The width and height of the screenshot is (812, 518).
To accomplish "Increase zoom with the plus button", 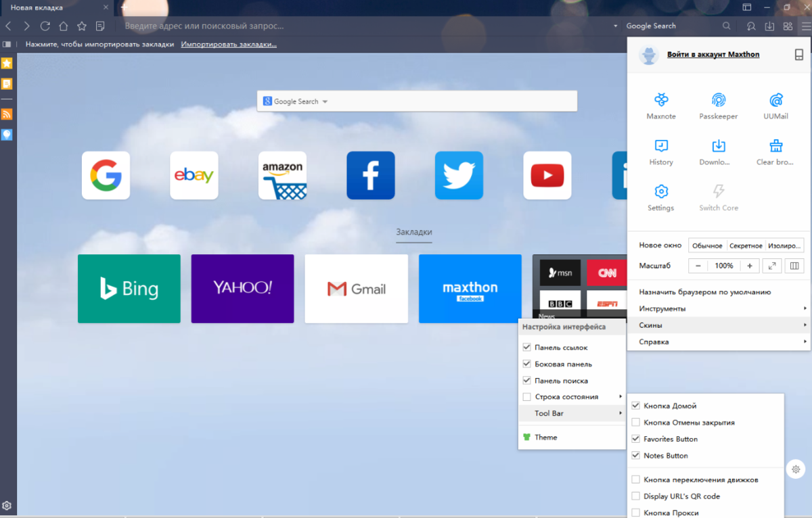I will pos(750,266).
